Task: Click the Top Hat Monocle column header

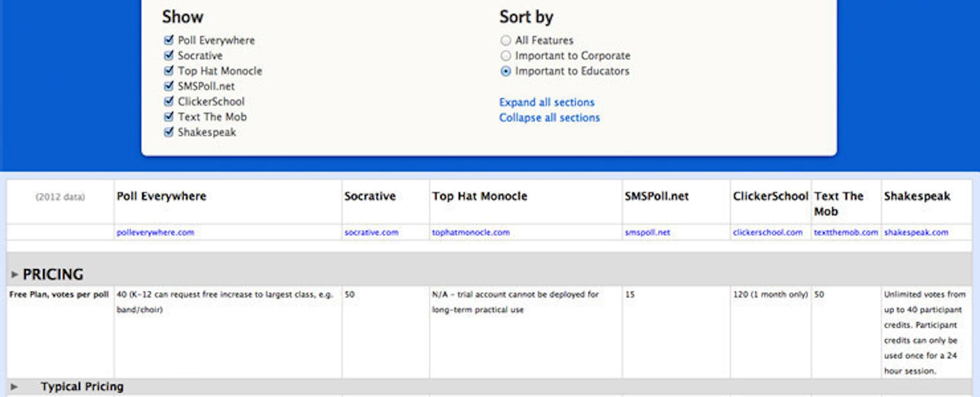Action: (x=480, y=196)
